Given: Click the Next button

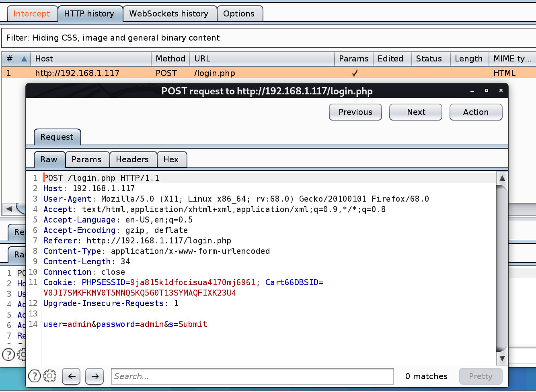Looking at the screenshot, I should 416,112.
